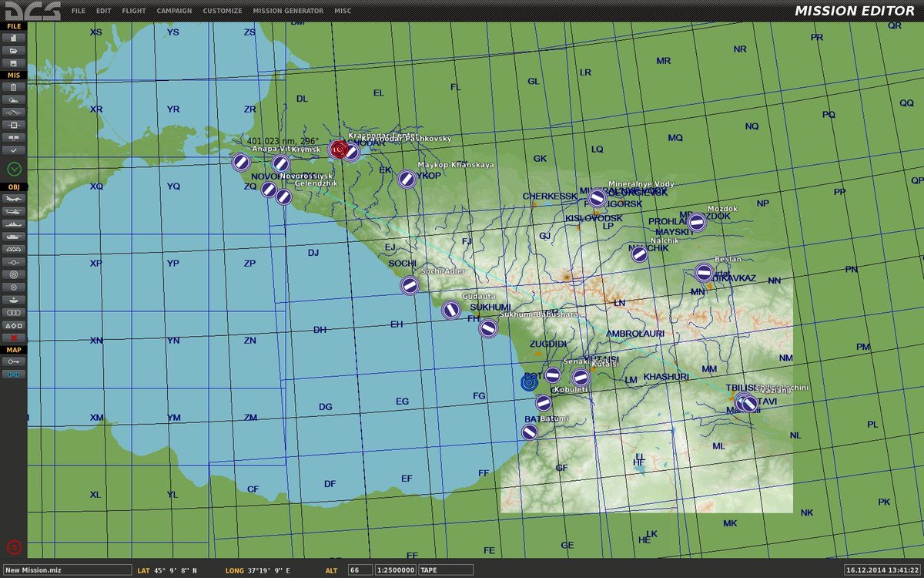Select the helicopter group placement tool
924x578 pixels.
[x=14, y=210]
